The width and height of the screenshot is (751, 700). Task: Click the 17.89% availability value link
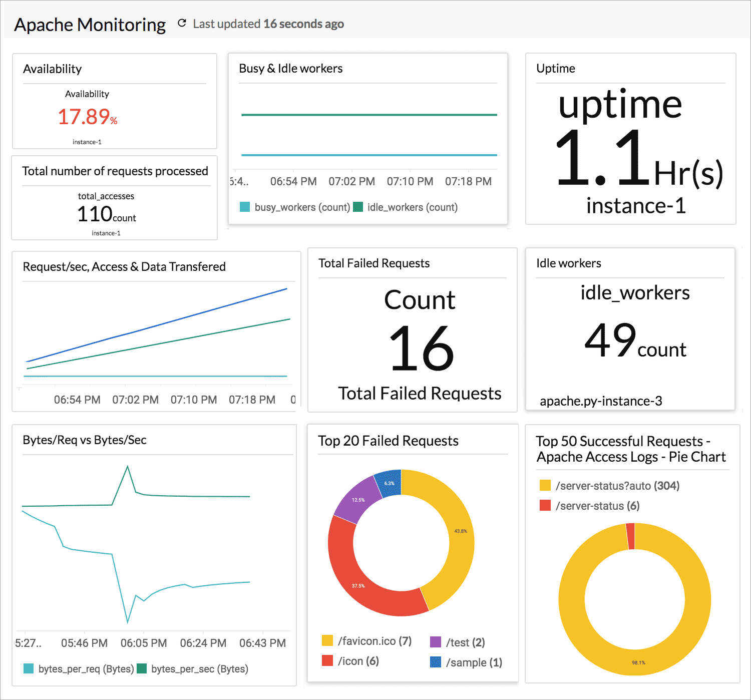tap(88, 118)
